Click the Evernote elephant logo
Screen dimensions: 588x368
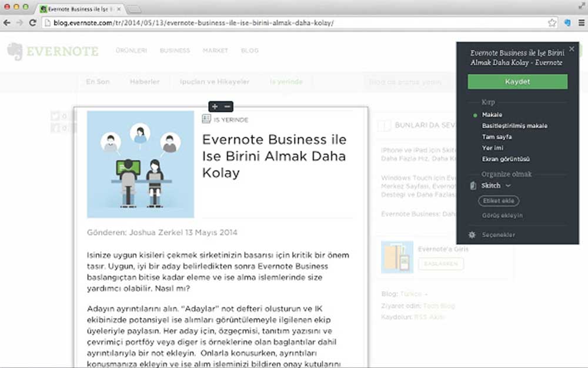[15, 51]
